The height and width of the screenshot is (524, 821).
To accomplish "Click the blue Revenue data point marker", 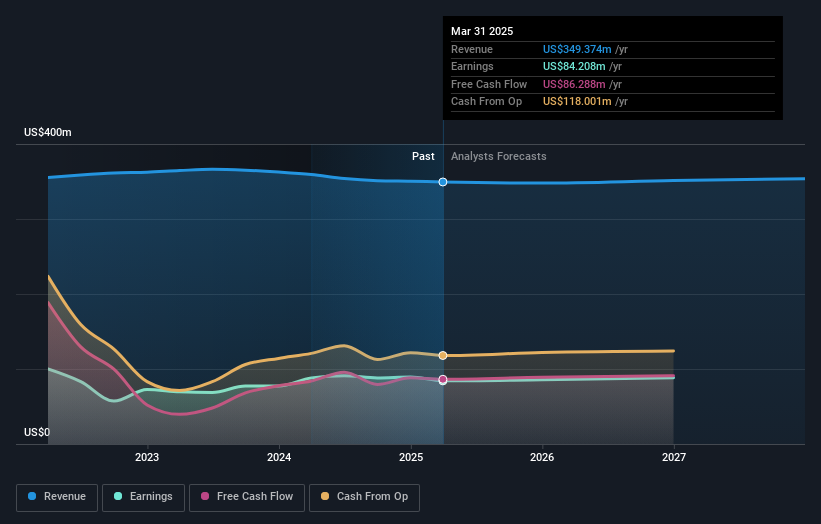I will [443, 182].
